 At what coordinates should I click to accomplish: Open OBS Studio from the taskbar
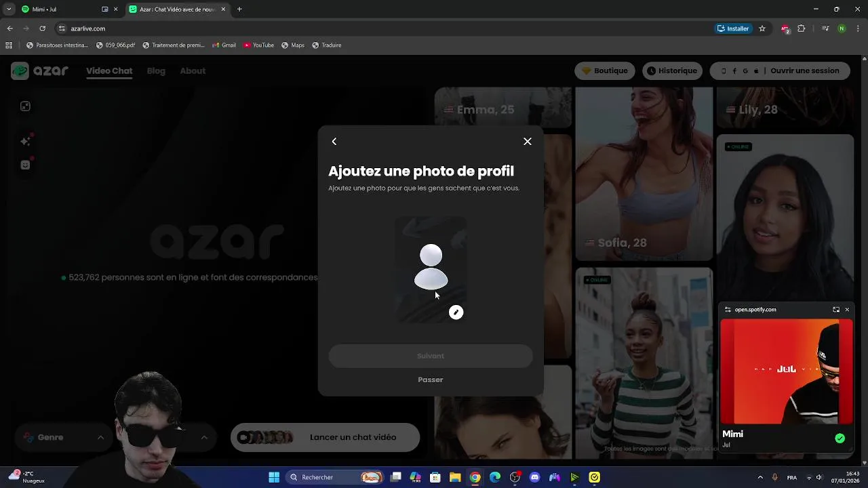click(x=515, y=477)
